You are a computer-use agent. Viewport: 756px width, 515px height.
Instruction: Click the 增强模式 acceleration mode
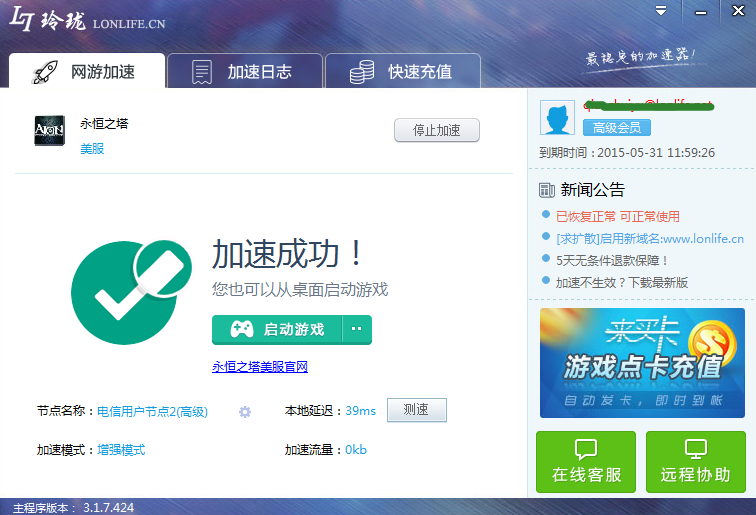121,450
